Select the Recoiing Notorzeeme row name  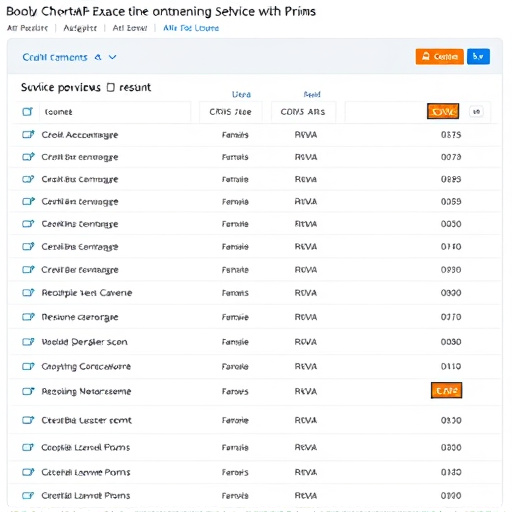86,391
